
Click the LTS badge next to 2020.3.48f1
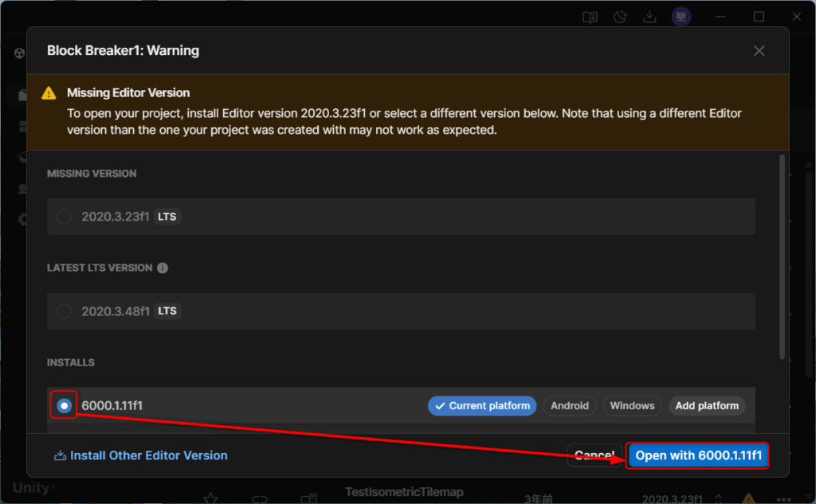pyautogui.click(x=167, y=311)
